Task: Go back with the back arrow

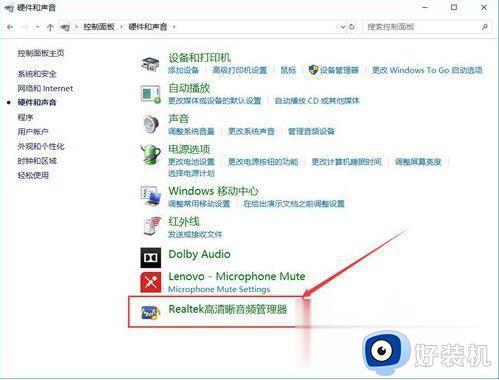Action: [10, 27]
